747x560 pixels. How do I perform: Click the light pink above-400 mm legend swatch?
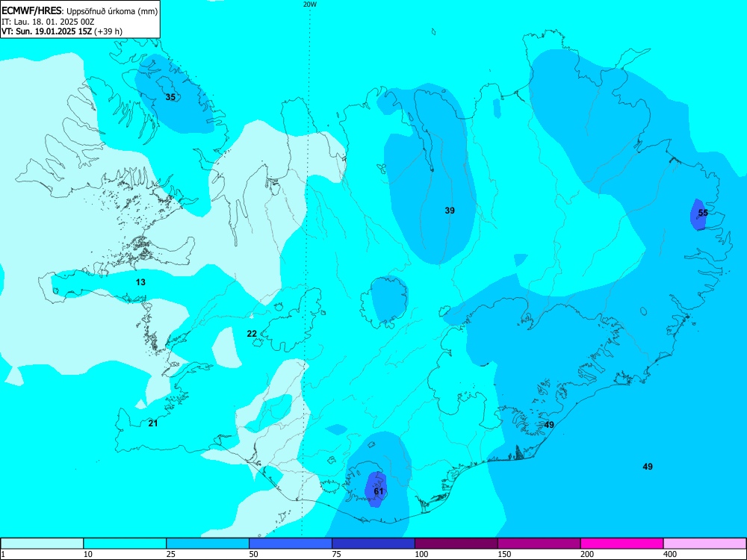pyautogui.click(x=705, y=544)
